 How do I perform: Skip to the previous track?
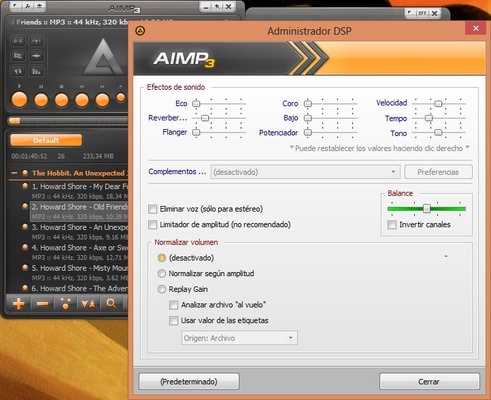pyautogui.click(x=82, y=100)
